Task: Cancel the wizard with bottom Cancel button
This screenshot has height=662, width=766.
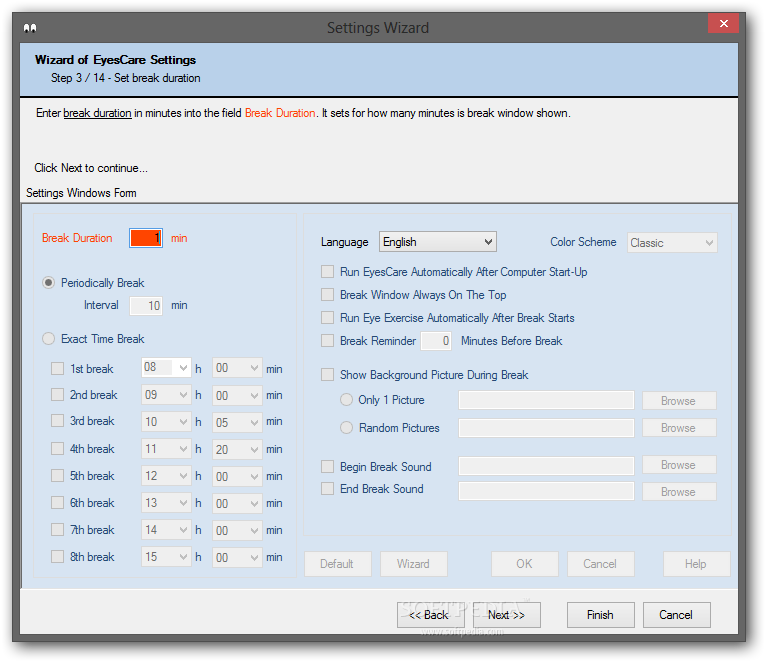Action: 677,615
